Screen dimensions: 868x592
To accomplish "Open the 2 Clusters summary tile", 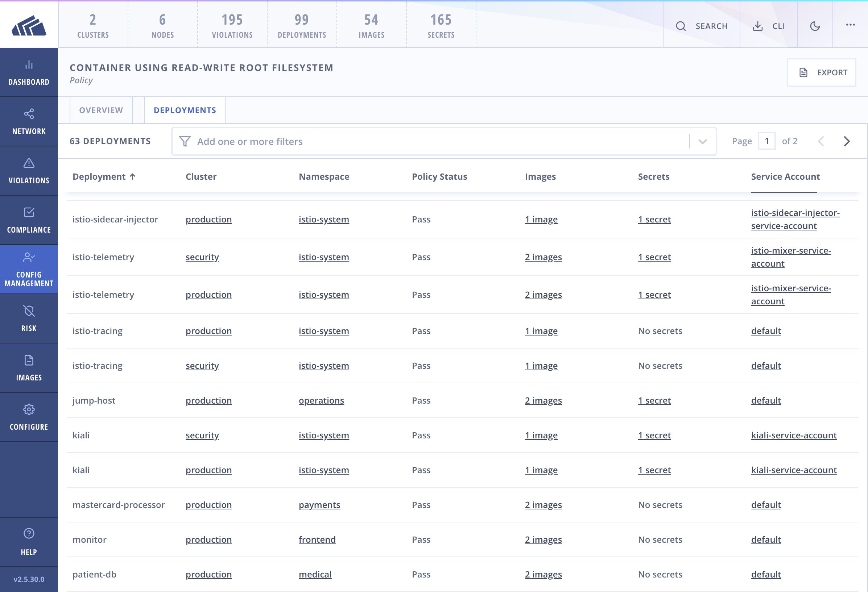I will click(x=93, y=25).
